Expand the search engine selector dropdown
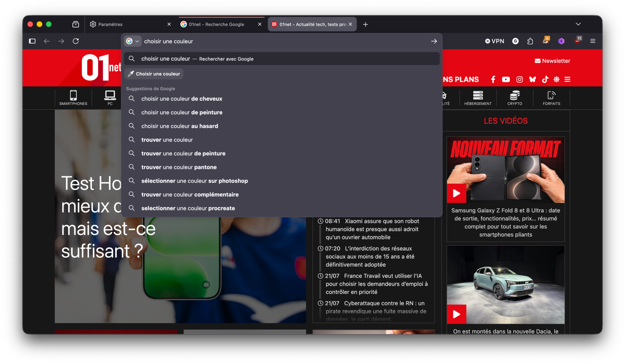The width and height of the screenshot is (625, 364). point(133,41)
